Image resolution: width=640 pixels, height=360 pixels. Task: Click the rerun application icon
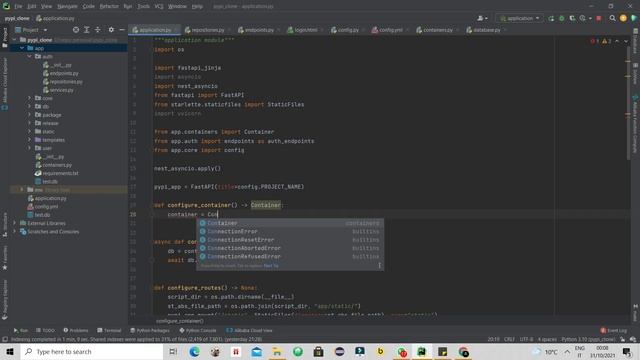tap(551, 18)
